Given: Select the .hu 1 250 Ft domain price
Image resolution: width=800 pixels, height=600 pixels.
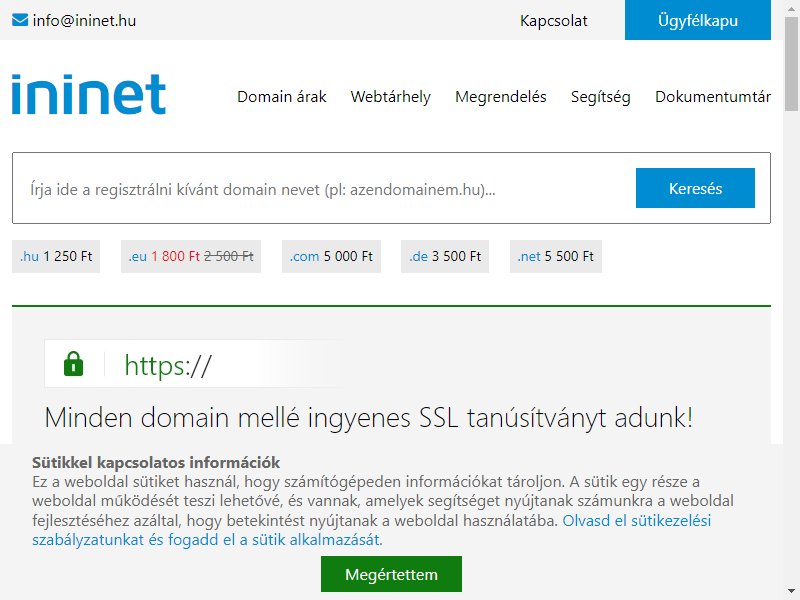Looking at the screenshot, I should (56, 256).
